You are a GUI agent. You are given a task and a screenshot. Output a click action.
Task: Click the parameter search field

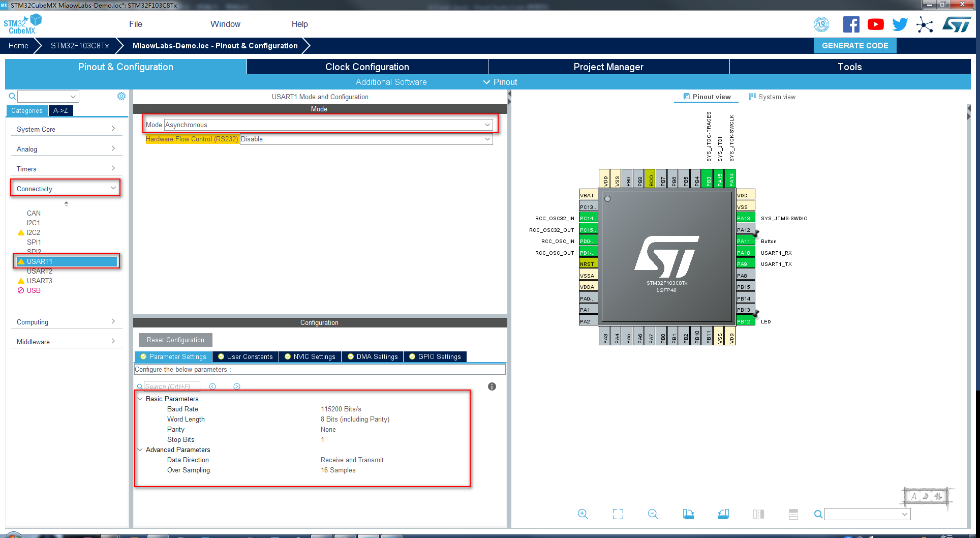pos(172,386)
